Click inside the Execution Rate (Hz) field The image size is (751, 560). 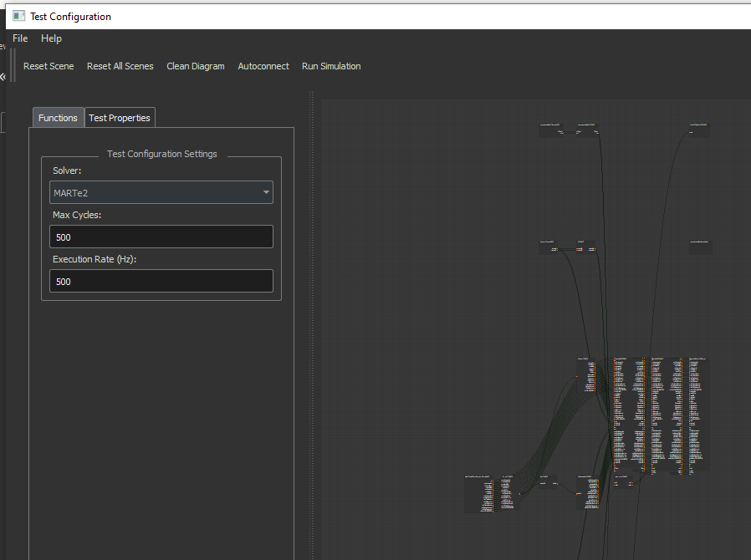tap(161, 281)
